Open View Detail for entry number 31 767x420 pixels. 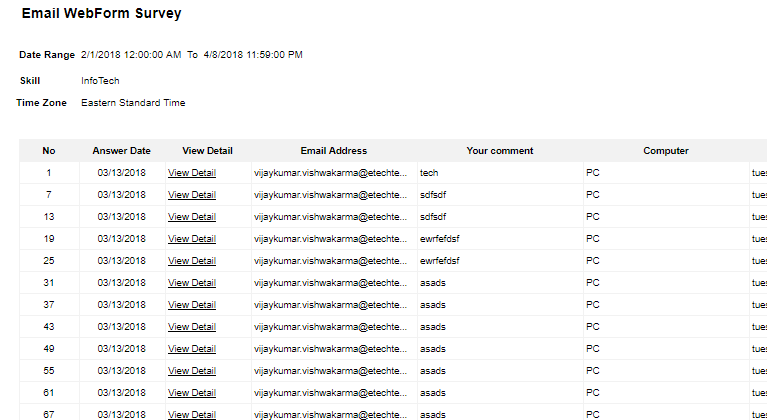[191, 283]
